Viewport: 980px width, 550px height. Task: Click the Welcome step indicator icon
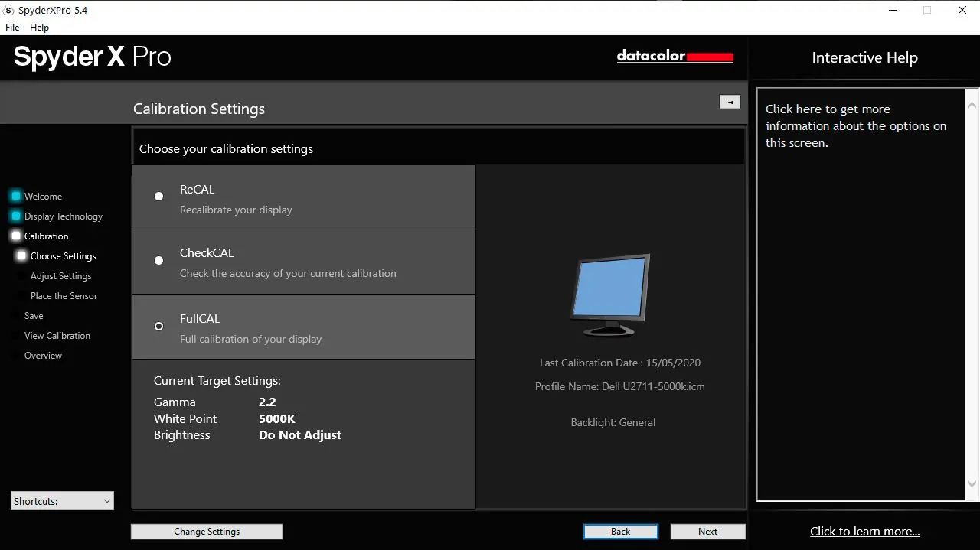tap(16, 196)
